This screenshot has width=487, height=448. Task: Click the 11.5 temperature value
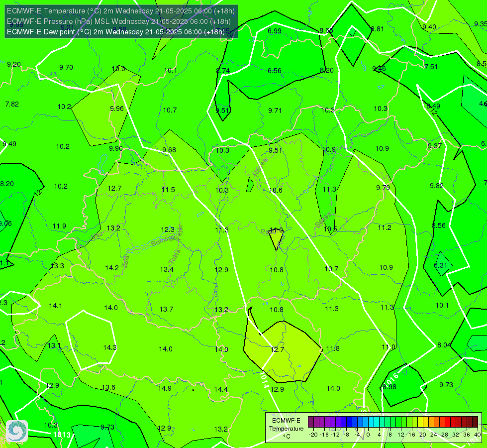click(168, 190)
